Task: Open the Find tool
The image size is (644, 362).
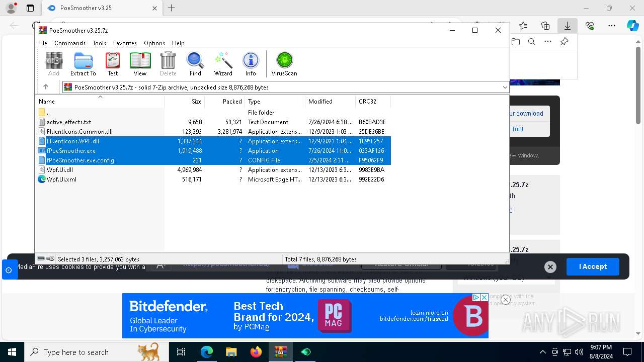Action: (195, 64)
